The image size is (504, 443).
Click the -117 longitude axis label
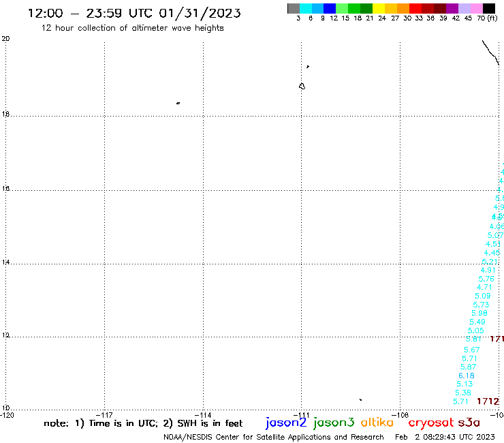pyautogui.click(x=104, y=415)
